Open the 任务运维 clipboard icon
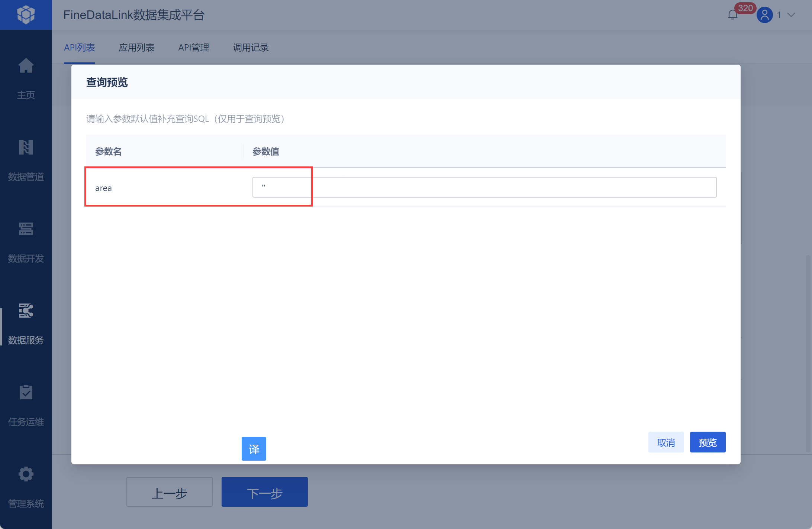 pos(26,392)
